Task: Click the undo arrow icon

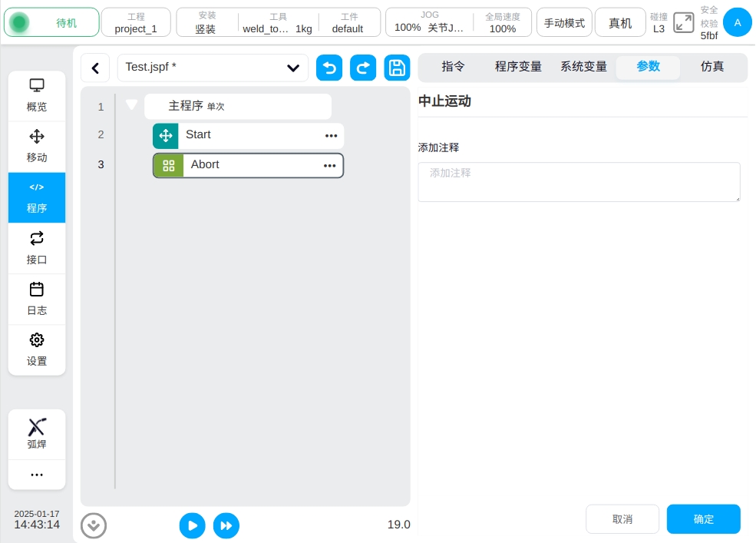Action: [329, 68]
